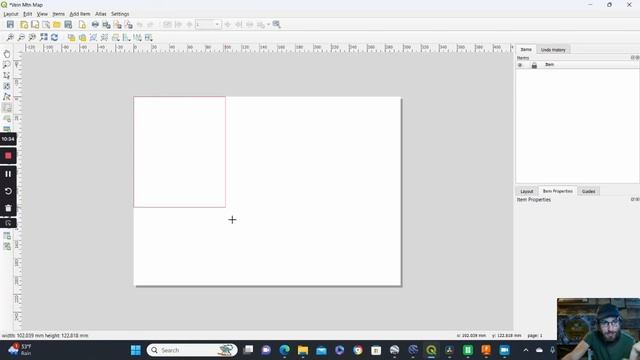Export the layout as PDF
640x360 pixels.
[129, 24]
